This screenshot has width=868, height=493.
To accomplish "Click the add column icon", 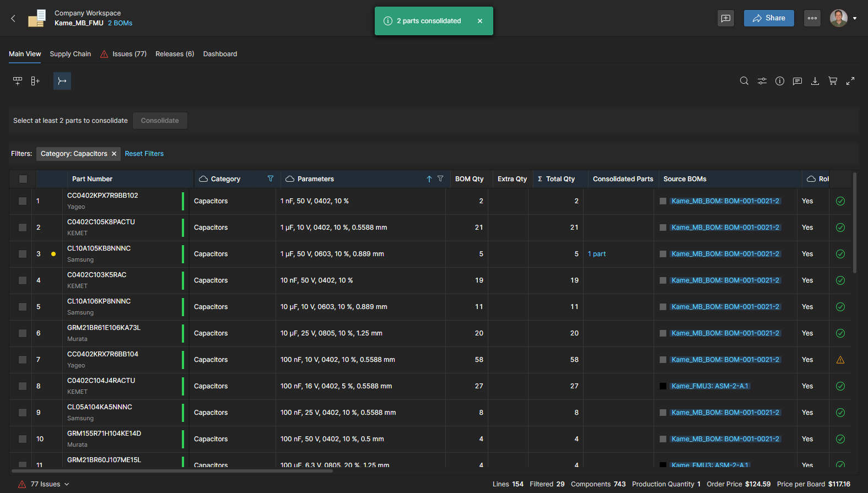I will click(x=35, y=81).
